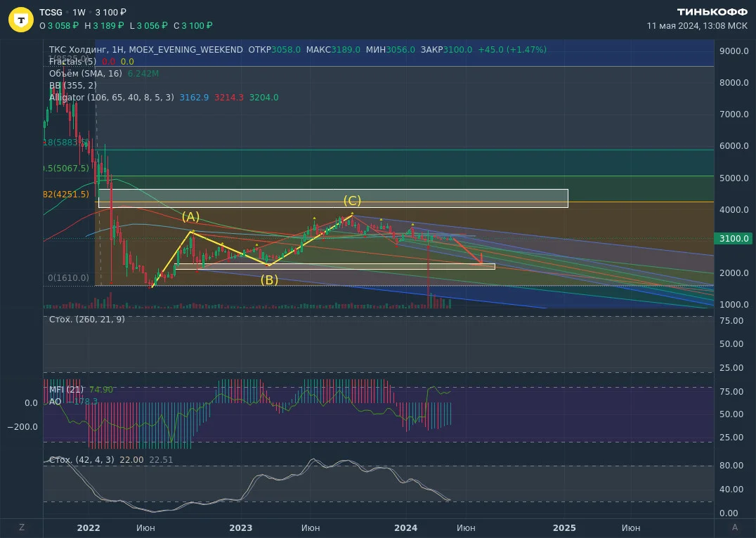
Task: Click the ТИНЬКОФФ brand logo text
Action: pos(712,12)
